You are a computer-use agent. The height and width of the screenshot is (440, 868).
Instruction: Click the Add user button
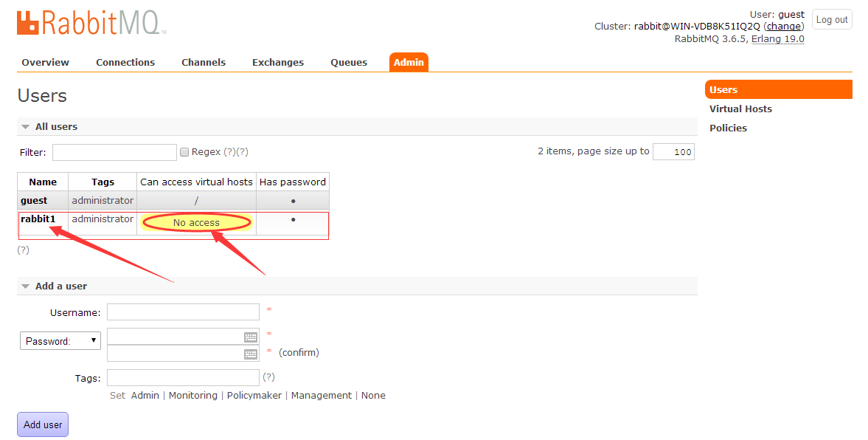tap(43, 424)
